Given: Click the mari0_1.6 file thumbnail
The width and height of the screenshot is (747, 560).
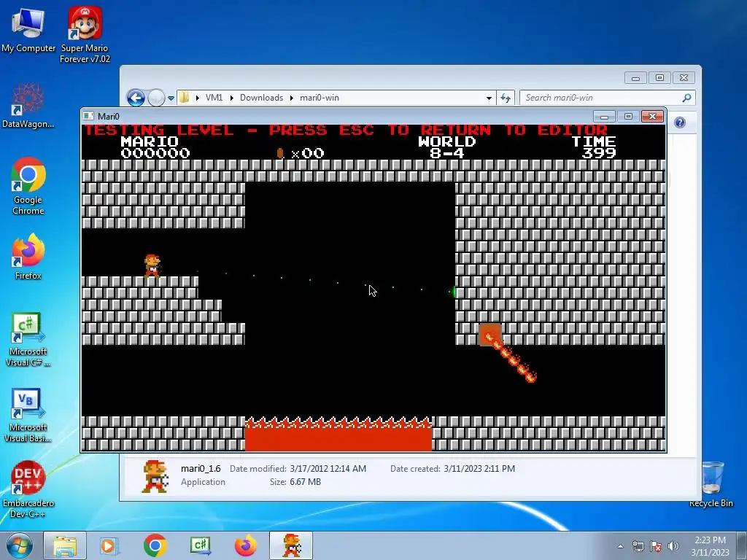Looking at the screenshot, I should [x=155, y=475].
